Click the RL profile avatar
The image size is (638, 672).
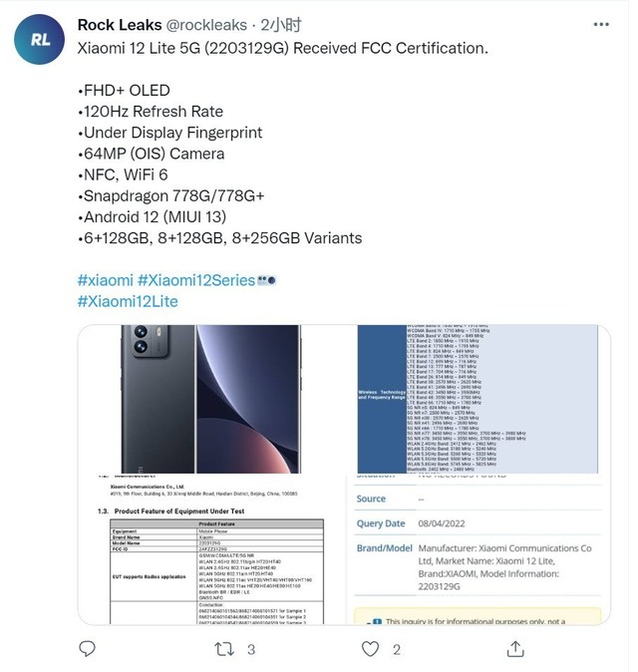40,40
